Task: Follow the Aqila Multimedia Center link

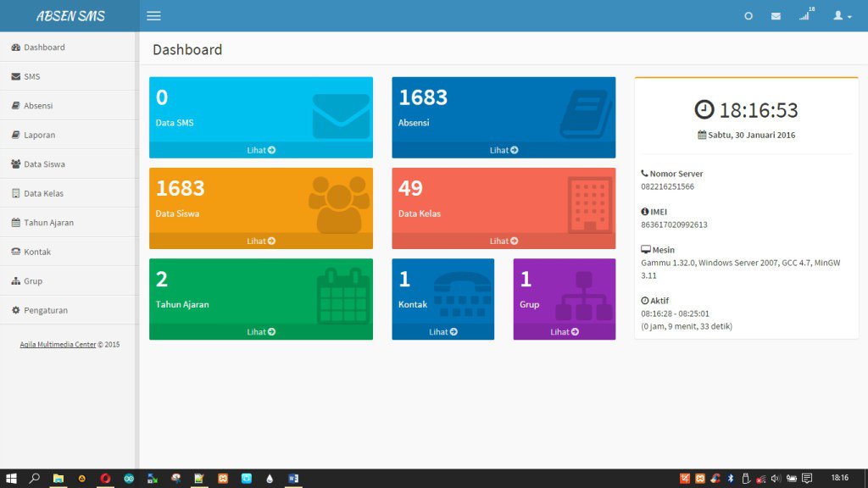Action: (x=58, y=345)
